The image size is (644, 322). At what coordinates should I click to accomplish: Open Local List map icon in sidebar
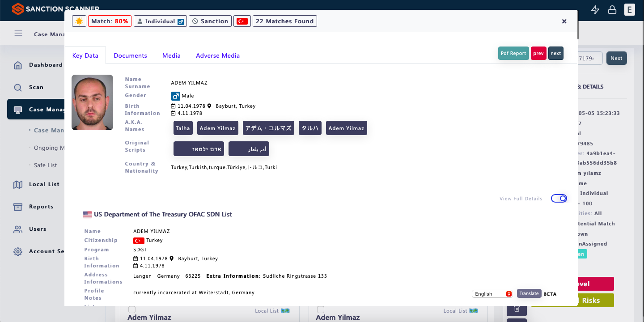tap(18, 184)
